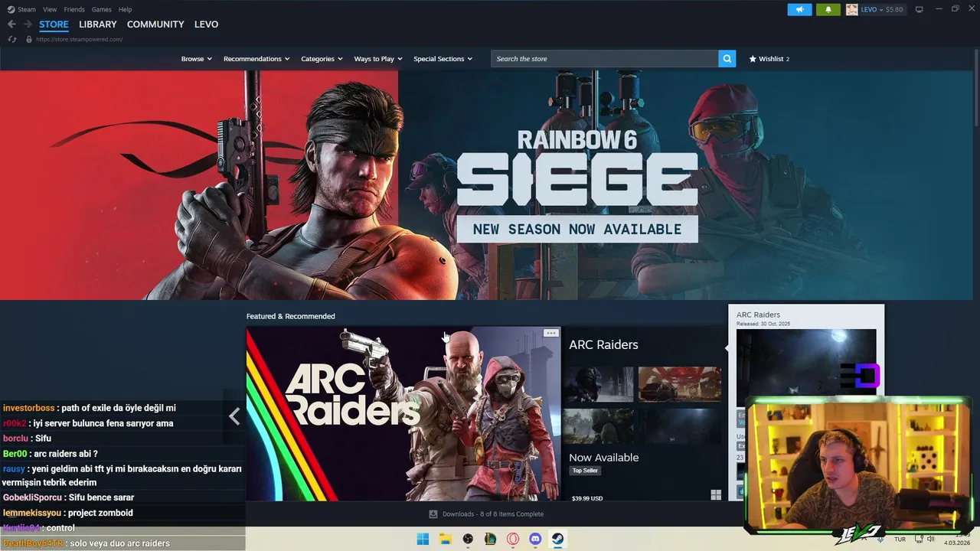Open the Friends menu

pyautogui.click(x=74, y=9)
